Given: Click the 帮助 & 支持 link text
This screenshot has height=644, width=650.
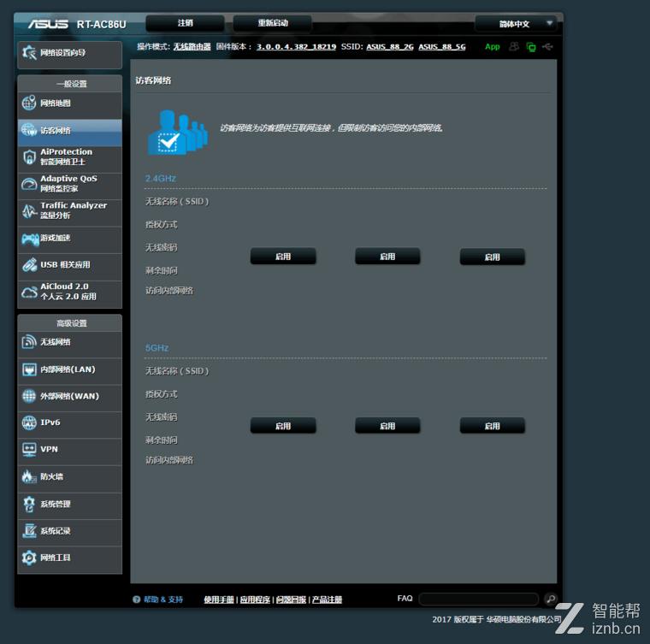Looking at the screenshot, I should 163,600.
